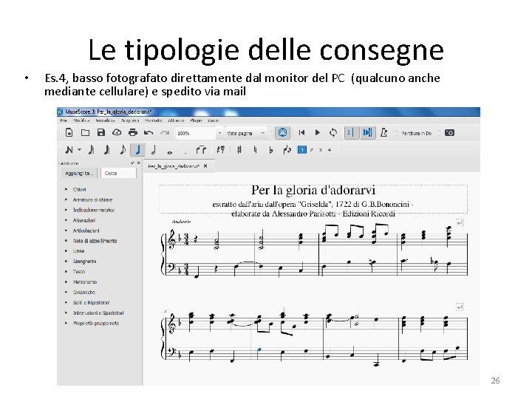This screenshot has height=399, width=532.
Task: Open the Aggiungi menu
Action: tap(130, 120)
